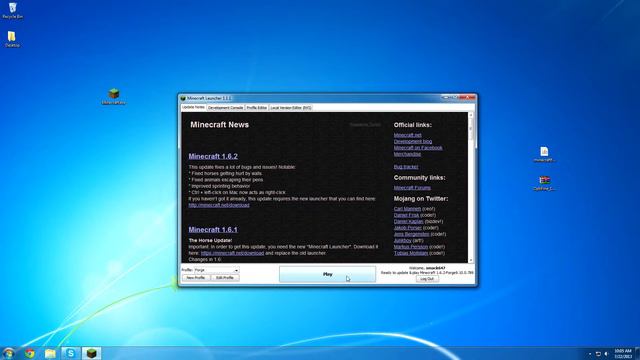Screen dimensions: 640x360
Task: Click 'Fixed animals escaping their pens' line
Action: (226, 180)
